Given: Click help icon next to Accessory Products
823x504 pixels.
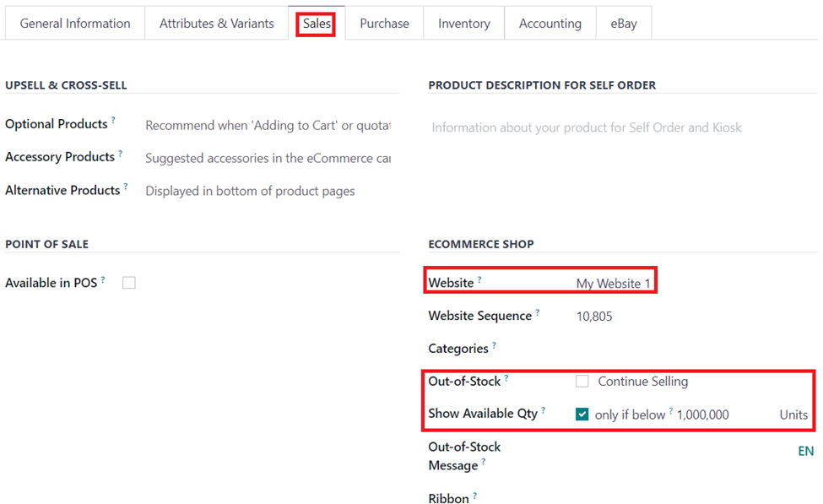Looking at the screenshot, I should click(120, 154).
